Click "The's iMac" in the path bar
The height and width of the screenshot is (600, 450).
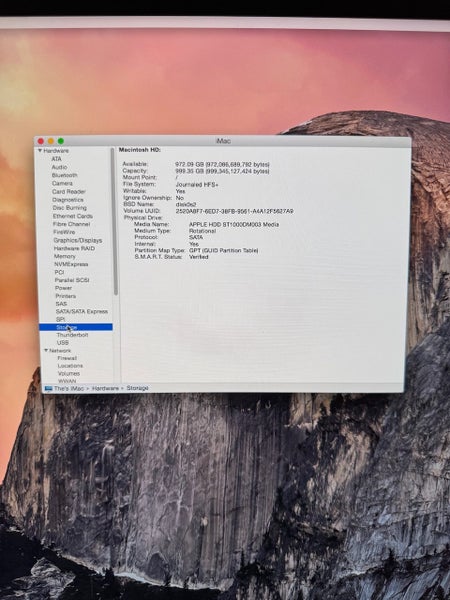click(69, 388)
